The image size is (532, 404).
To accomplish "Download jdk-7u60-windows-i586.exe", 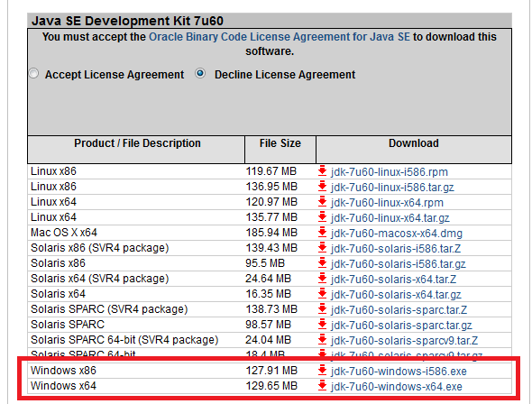I will coord(399,372).
